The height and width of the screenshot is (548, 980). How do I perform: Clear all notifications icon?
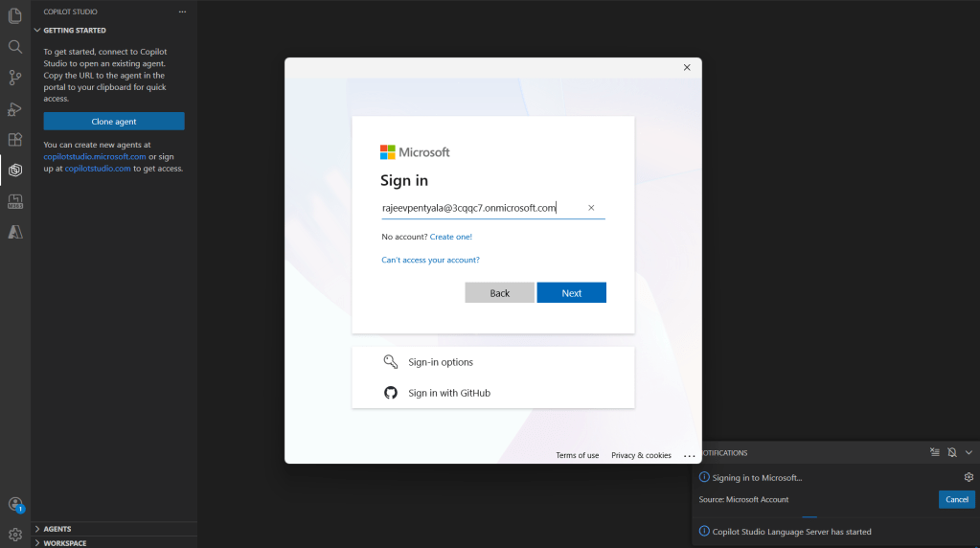pyautogui.click(x=935, y=452)
